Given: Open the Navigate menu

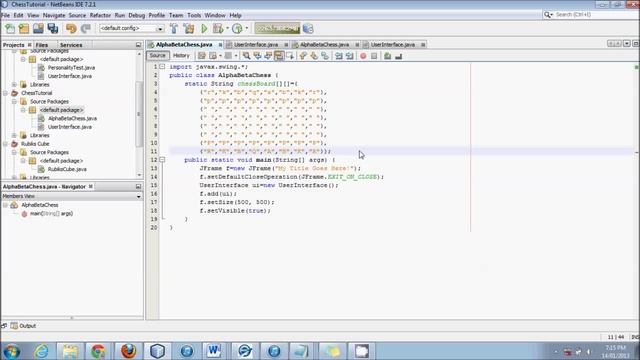Looking at the screenshot, I should point(54,15).
